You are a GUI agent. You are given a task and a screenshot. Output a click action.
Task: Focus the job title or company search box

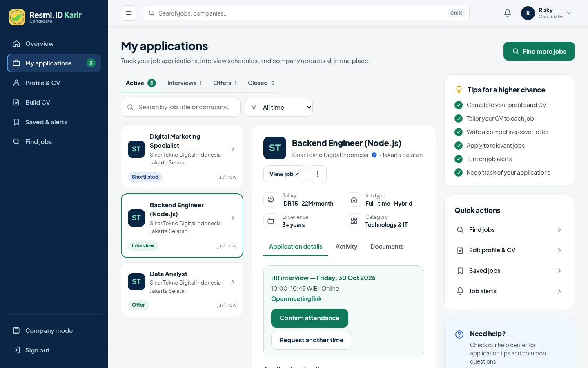click(180, 107)
